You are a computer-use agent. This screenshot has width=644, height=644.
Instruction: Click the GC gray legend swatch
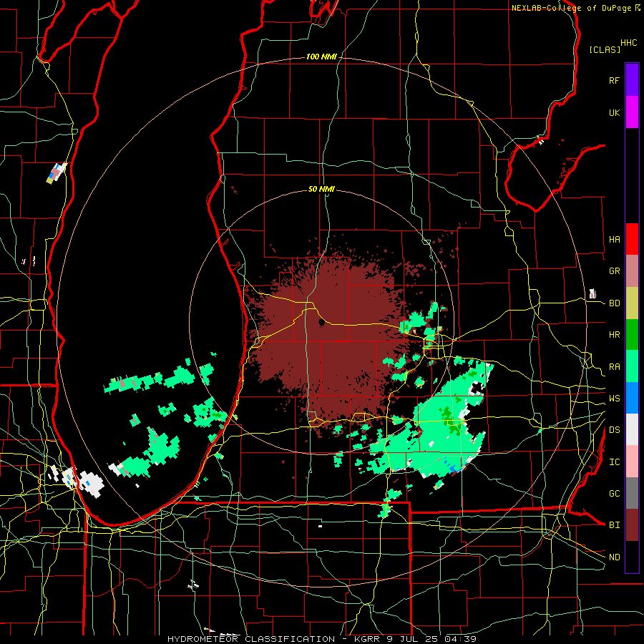(x=632, y=493)
